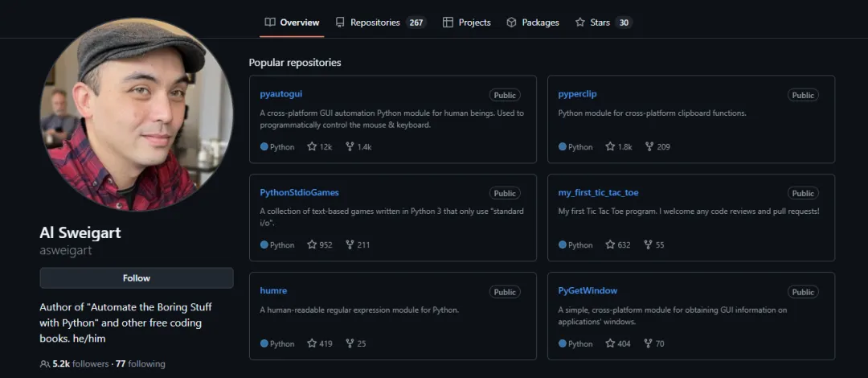868x378 pixels.
Task: Click the star icon on my_first_tic_tac_toe card
Action: tap(610, 245)
